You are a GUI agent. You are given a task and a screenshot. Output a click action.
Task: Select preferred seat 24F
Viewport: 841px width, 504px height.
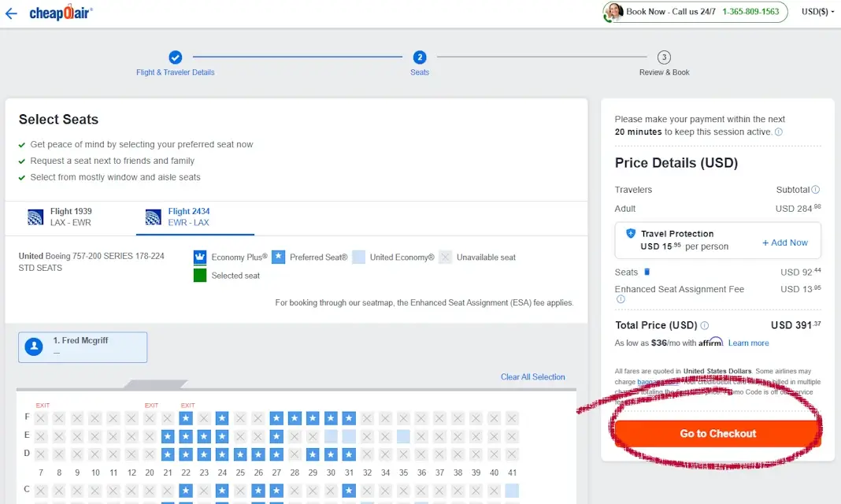(x=222, y=418)
